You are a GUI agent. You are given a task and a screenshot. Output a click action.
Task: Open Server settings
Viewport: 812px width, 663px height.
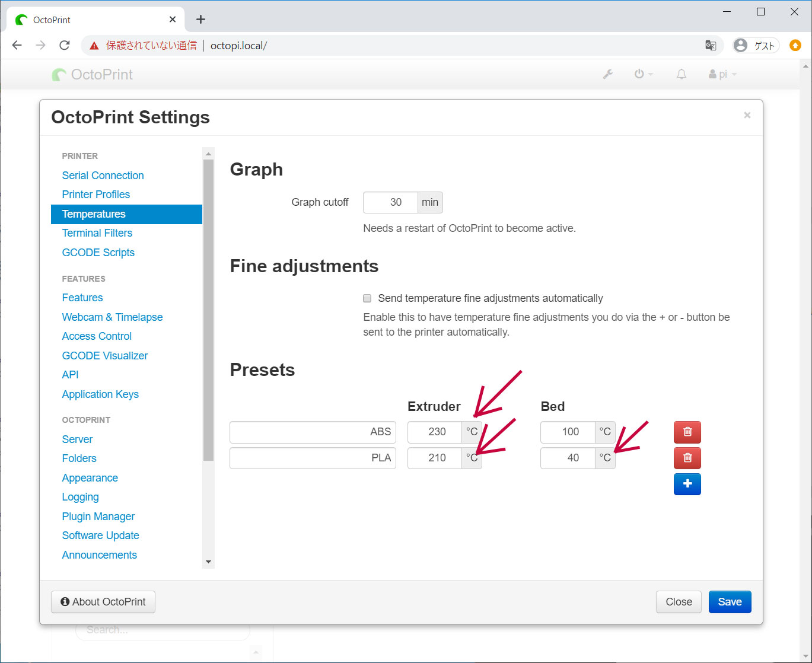pos(77,439)
